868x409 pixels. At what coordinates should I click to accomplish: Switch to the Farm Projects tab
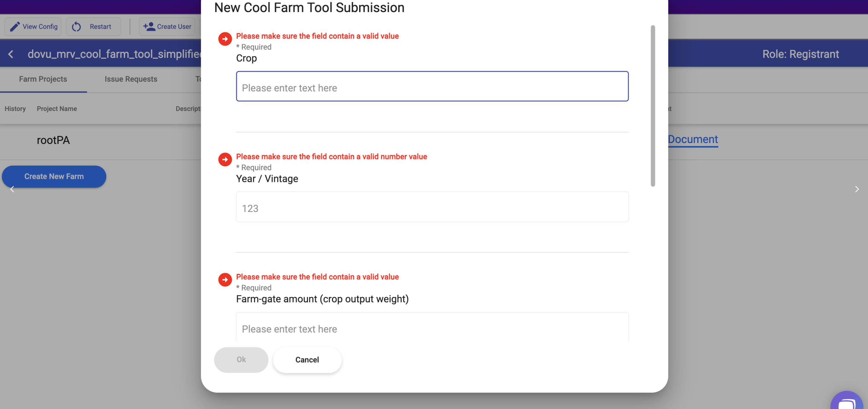point(43,79)
